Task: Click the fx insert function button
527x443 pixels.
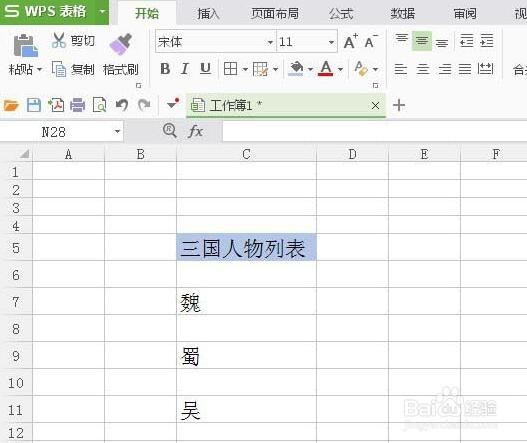Action: 195,131
